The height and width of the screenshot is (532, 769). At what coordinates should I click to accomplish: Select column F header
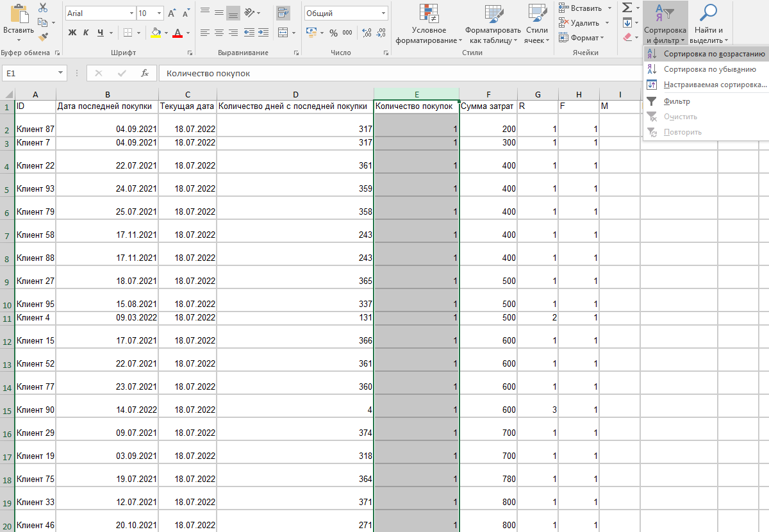(x=488, y=95)
